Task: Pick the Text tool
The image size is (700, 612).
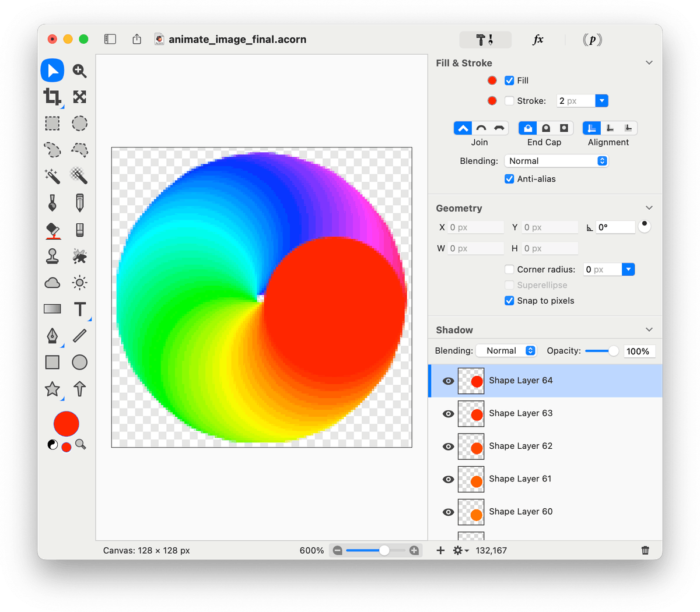Action: [80, 309]
